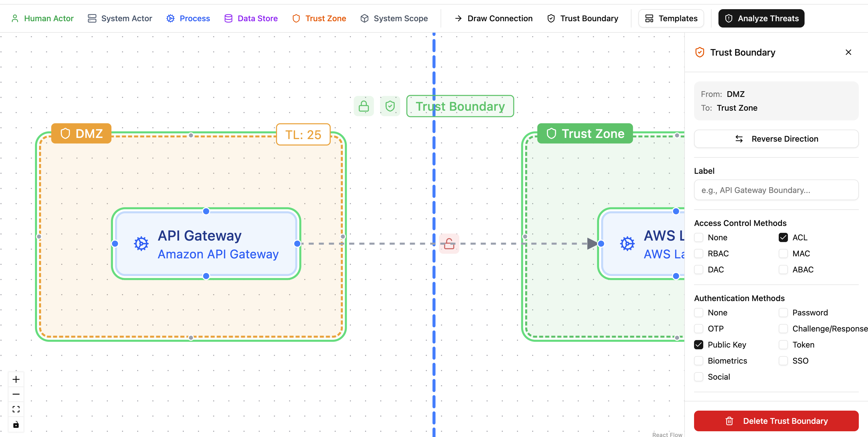Uncheck the Public Key checkbox
Screen dimensions: 868x437
point(699,345)
